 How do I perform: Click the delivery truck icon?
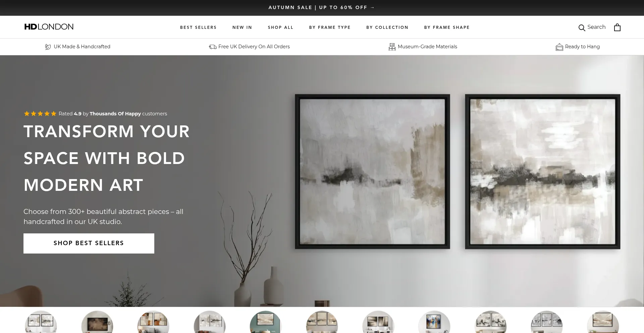click(213, 47)
